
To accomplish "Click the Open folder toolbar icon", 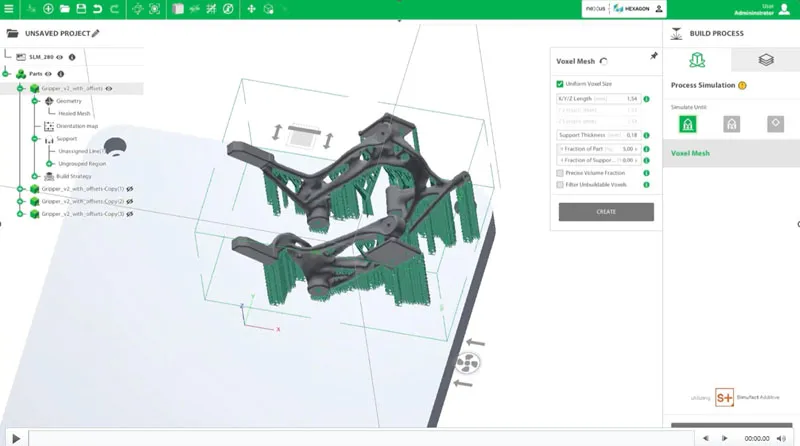I will pos(65,8).
